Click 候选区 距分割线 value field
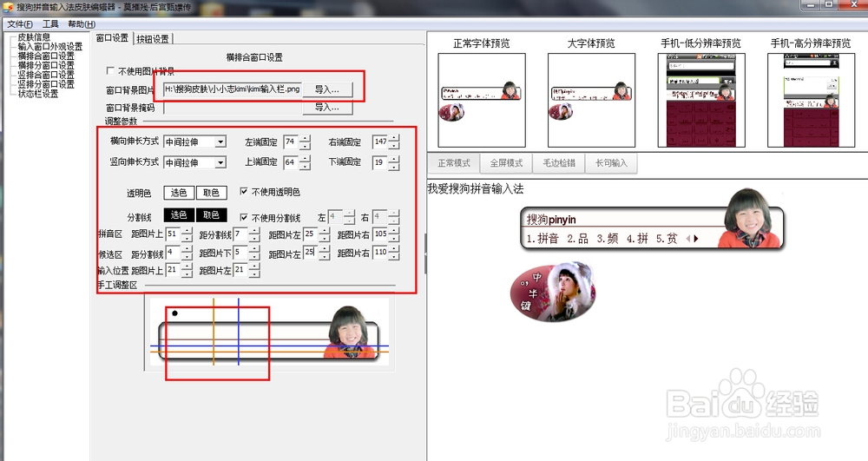868x461 pixels. [174, 253]
